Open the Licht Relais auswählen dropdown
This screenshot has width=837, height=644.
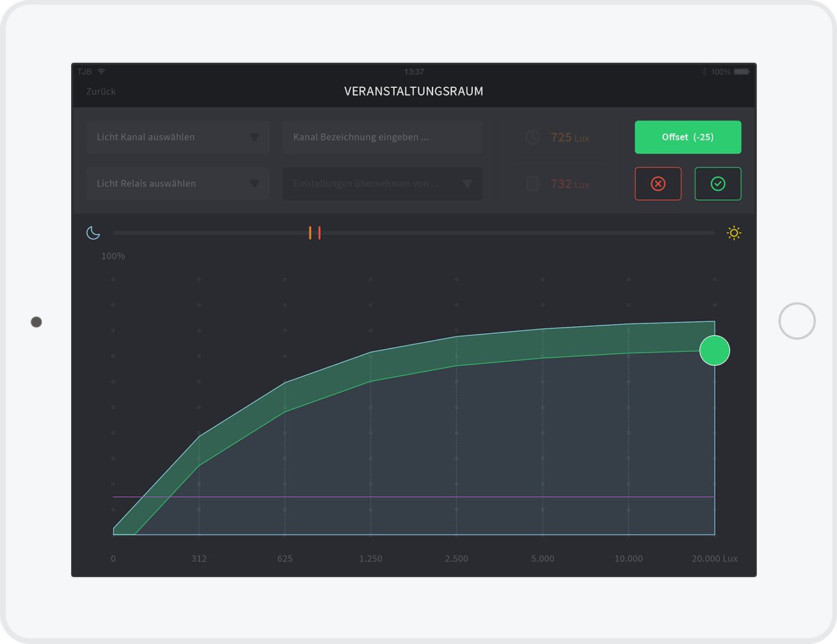tap(178, 184)
